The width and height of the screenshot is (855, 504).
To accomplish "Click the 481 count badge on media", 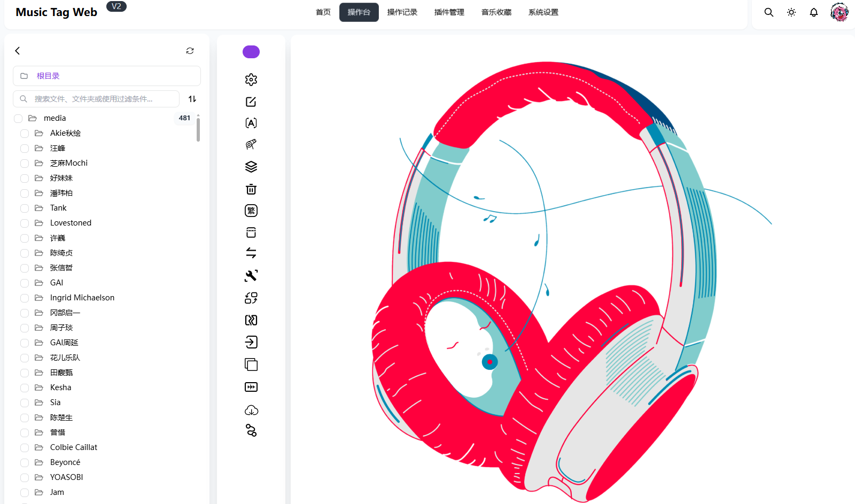I will [184, 118].
